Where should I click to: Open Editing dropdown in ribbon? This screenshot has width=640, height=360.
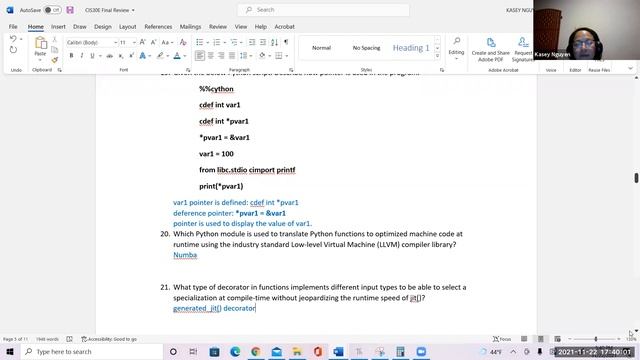[x=456, y=48]
